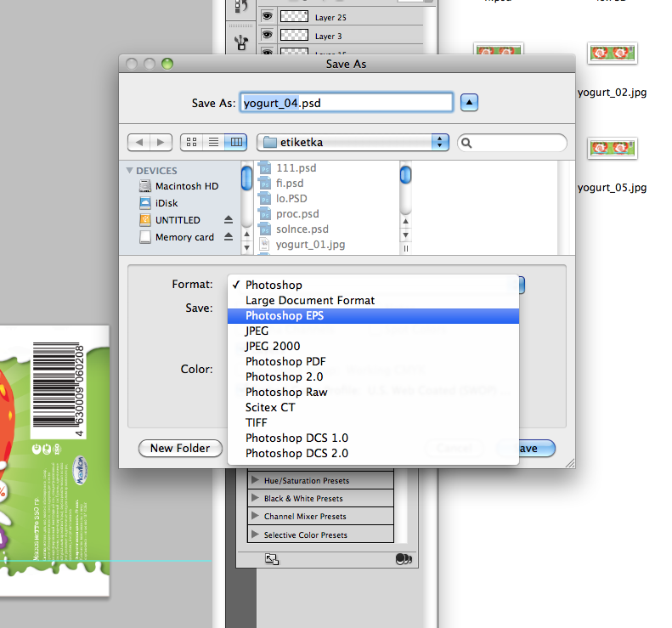The image size is (672, 628).
Task: Select Photoshop Raw format
Action: coord(373,393)
